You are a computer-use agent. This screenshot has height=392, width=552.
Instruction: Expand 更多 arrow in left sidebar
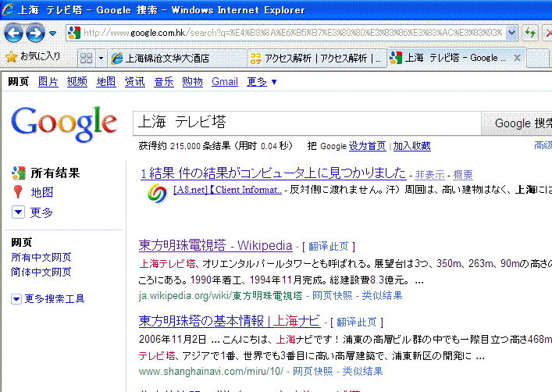[18, 212]
